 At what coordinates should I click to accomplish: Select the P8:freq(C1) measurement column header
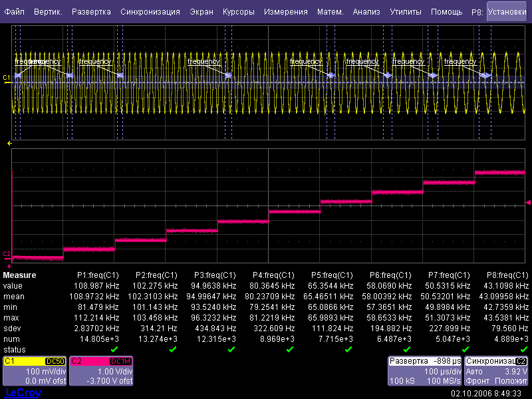(507, 275)
